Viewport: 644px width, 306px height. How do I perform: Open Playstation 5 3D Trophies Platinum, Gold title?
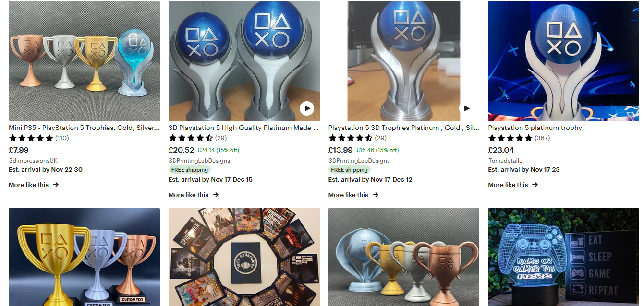[403, 128]
